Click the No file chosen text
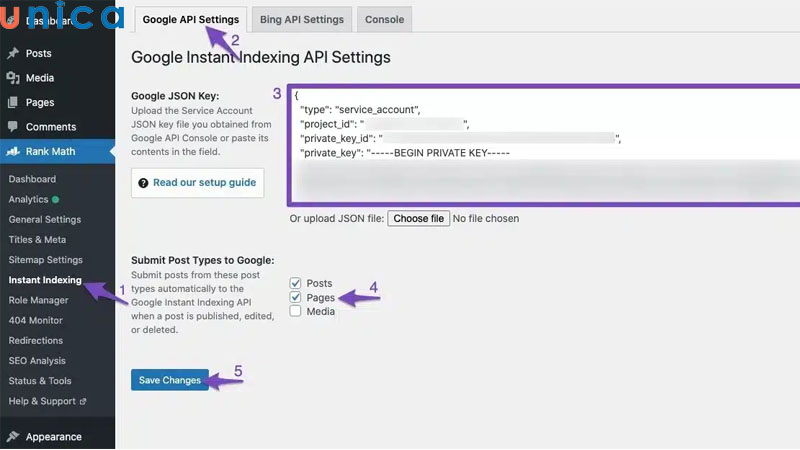This screenshot has height=450, width=800. tap(486, 218)
